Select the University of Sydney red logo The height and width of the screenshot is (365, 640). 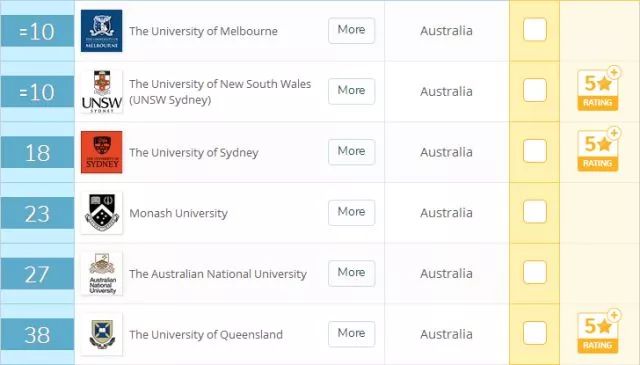101,152
